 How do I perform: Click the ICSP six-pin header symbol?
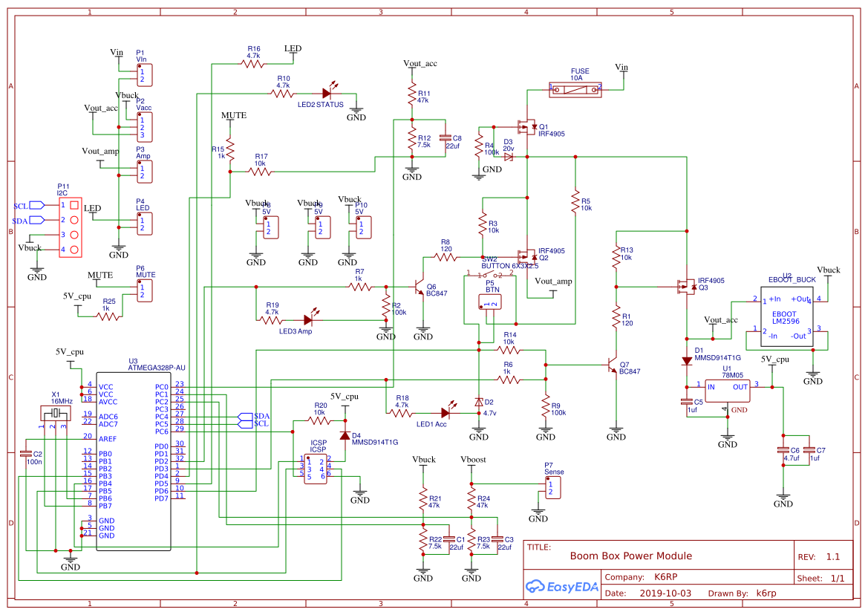point(316,469)
